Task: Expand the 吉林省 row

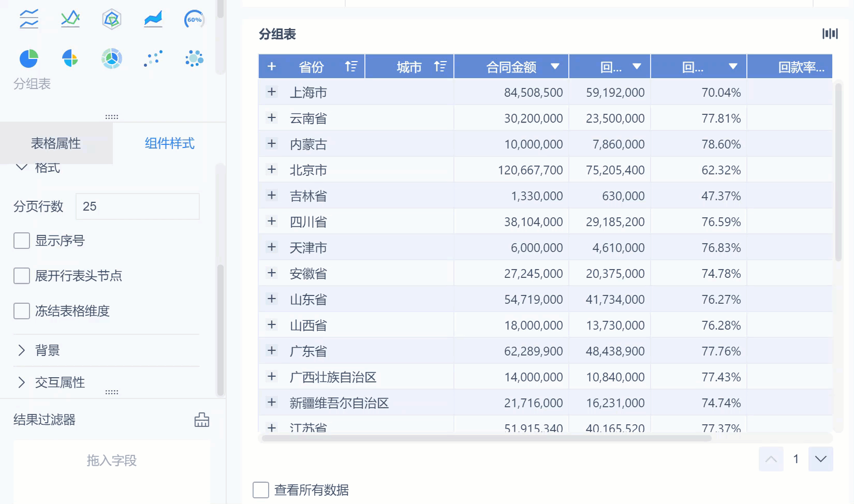Action: click(272, 195)
